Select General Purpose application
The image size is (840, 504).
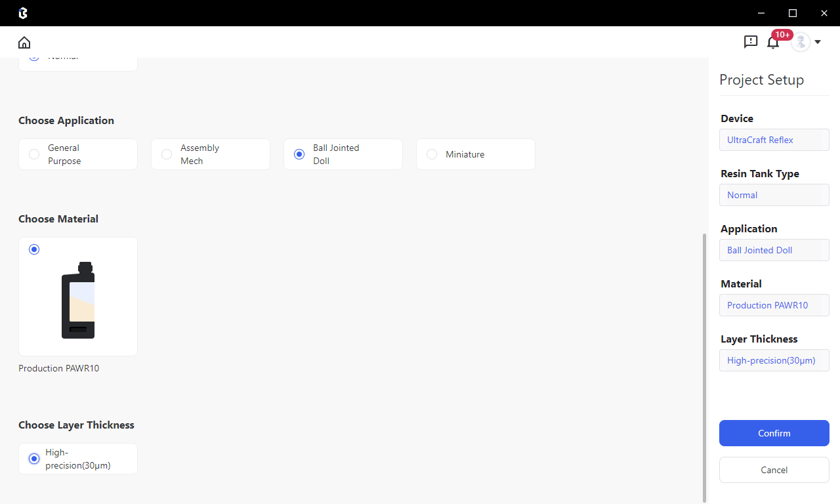(34, 154)
